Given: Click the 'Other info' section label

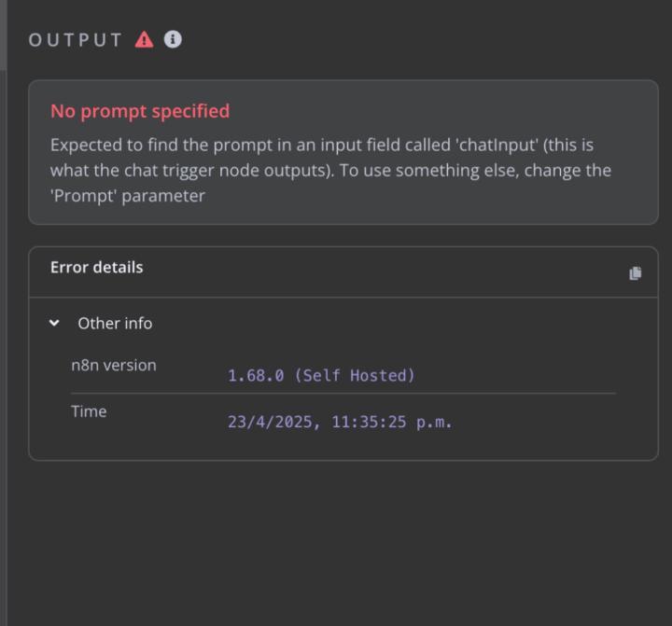Looking at the screenshot, I should coord(115,324).
